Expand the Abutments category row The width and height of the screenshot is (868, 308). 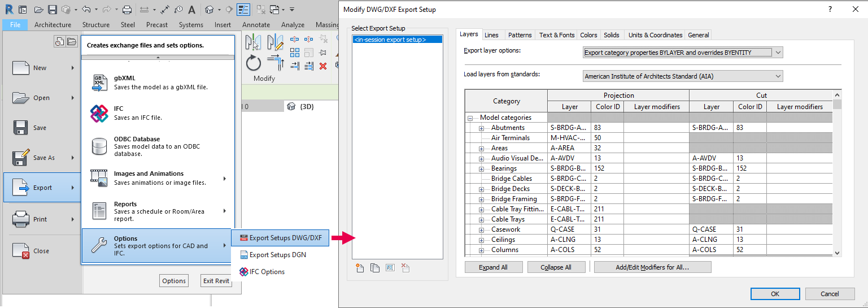click(482, 128)
